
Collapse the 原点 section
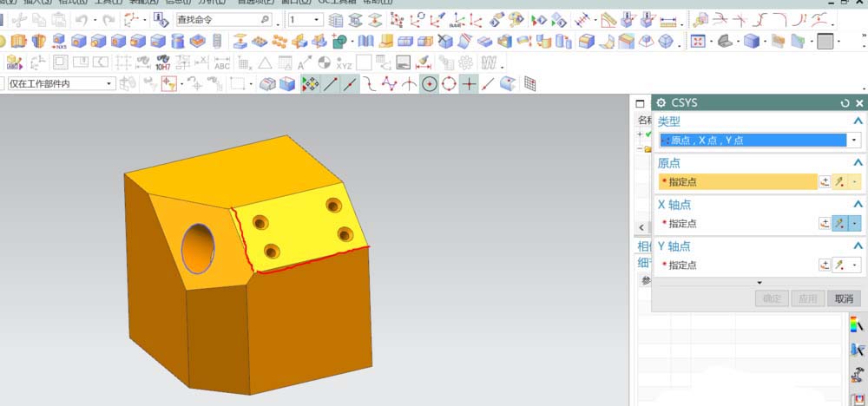coord(858,162)
